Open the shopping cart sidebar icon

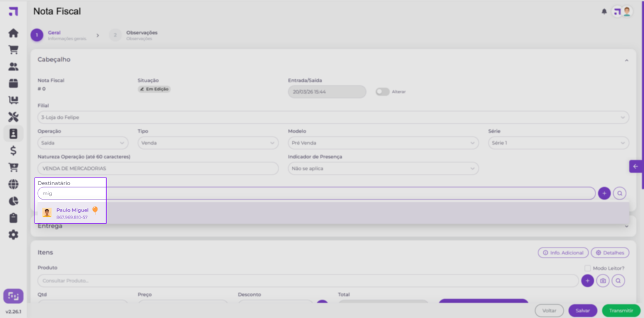pos(13,50)
